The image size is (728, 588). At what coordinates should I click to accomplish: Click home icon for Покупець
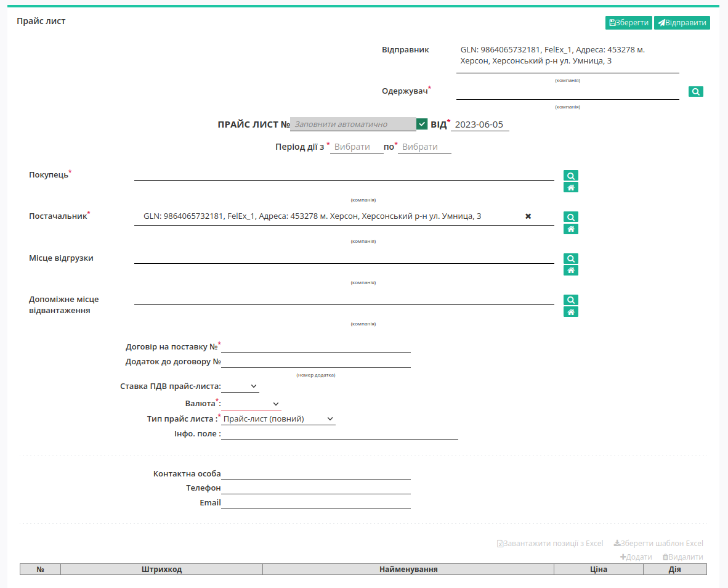570,187
